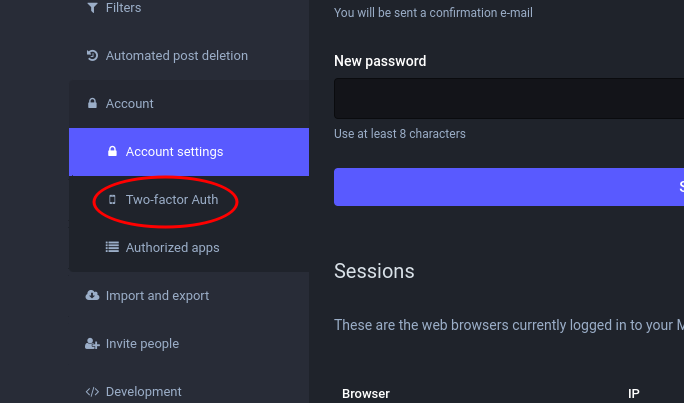Click the add-user icon beside Invite people

(92, 344)
